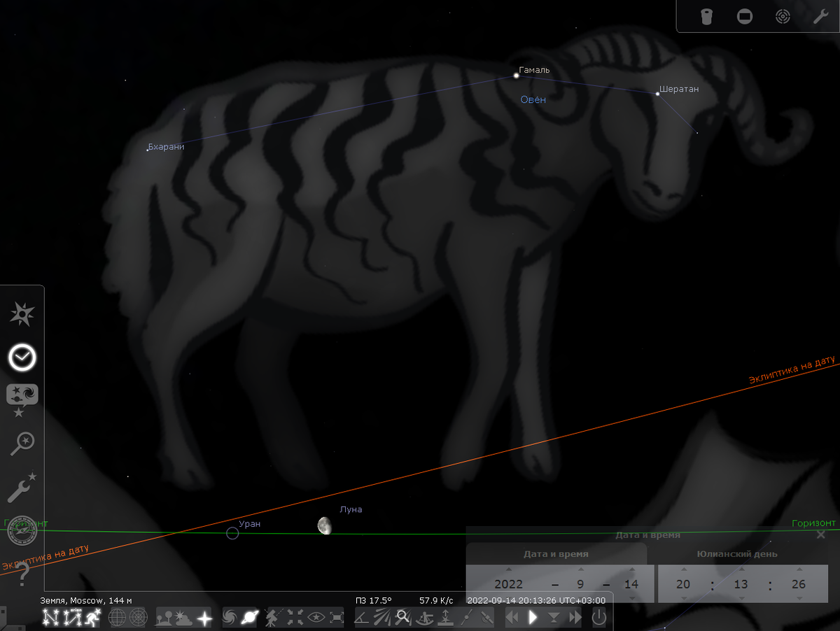This screenshot has width=840, height=631.
Task: Open Oculars settings wrench at top right
Action: point(820,17)
